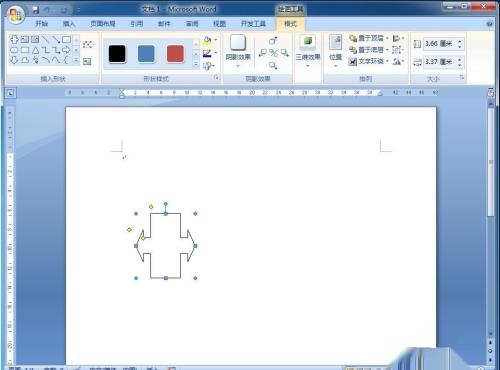The width and height of the screenshot is (500, 370).
Task: Open the shape fill color dropdown arrow
Action: coord(216,40)
